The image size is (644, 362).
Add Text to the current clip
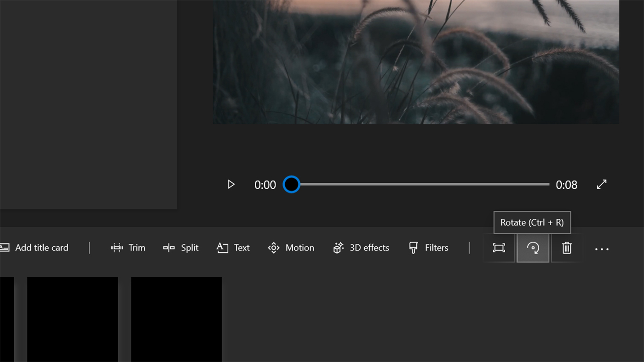click(233, 248)
